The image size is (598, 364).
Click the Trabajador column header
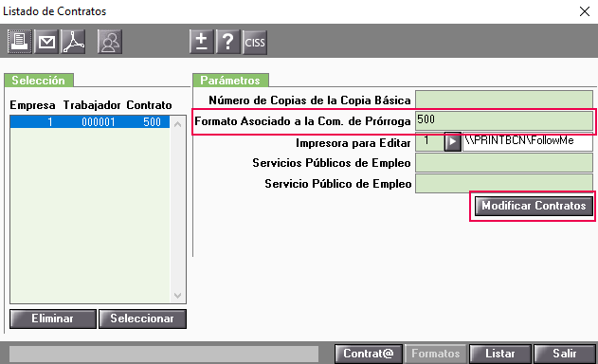pos(92,105)
